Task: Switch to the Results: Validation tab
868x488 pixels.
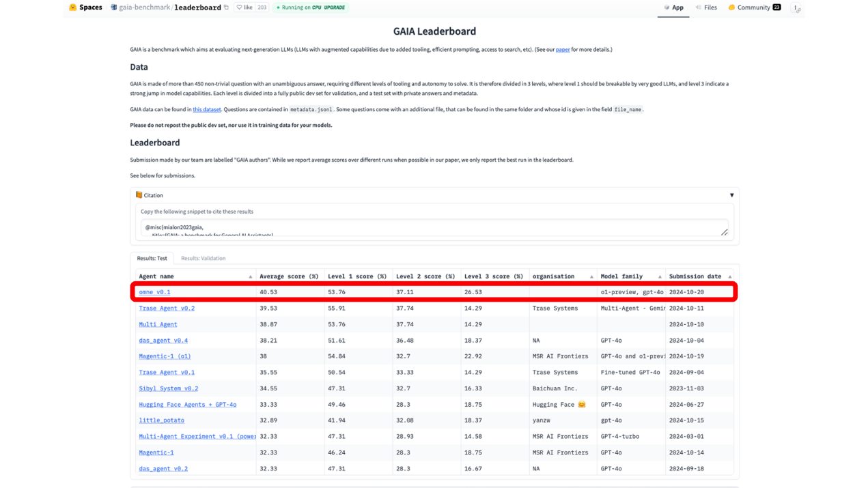Action: click(203, 259)
